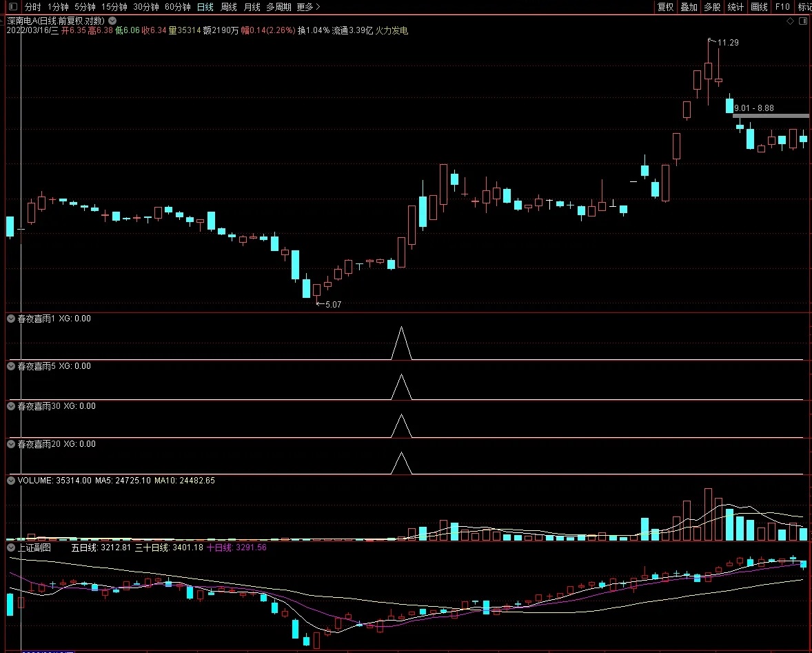Click the 统计 statistics button
The width and height of the screenshot is (812, 653).
735,7
